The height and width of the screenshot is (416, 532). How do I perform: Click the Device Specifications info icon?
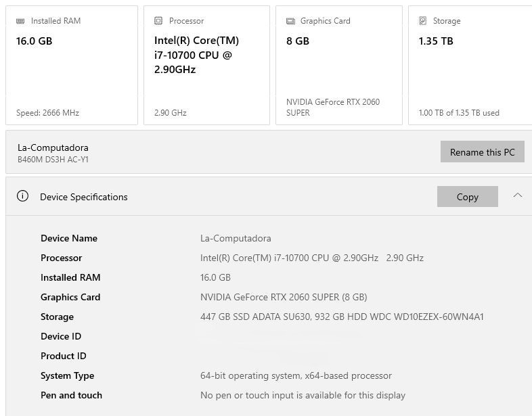tap(22, 196)
